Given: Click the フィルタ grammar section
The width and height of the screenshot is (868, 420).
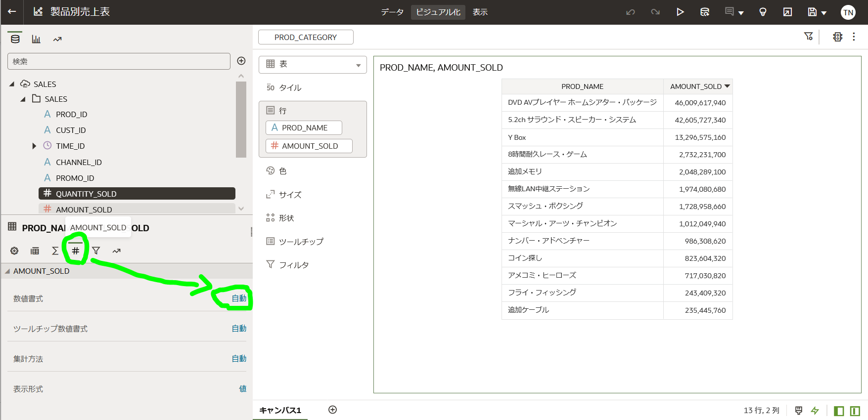Looking at the screenshot, I should [287, 265].
